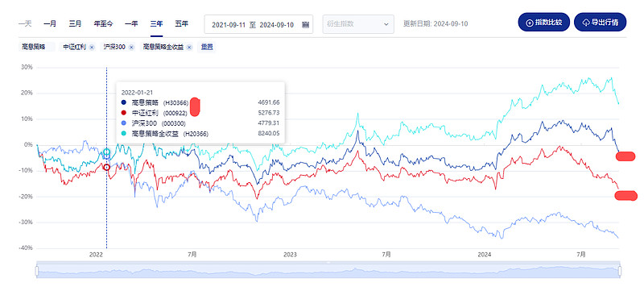The image size is (644, 291).
Task: Click the plus icon on 指数比较 button
Action: click(530, 23)
